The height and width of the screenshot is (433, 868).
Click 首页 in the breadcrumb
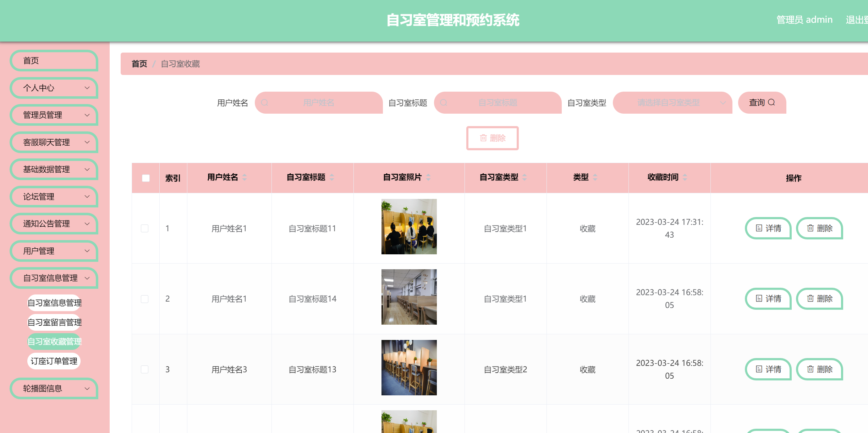click(x=139, y=64)
